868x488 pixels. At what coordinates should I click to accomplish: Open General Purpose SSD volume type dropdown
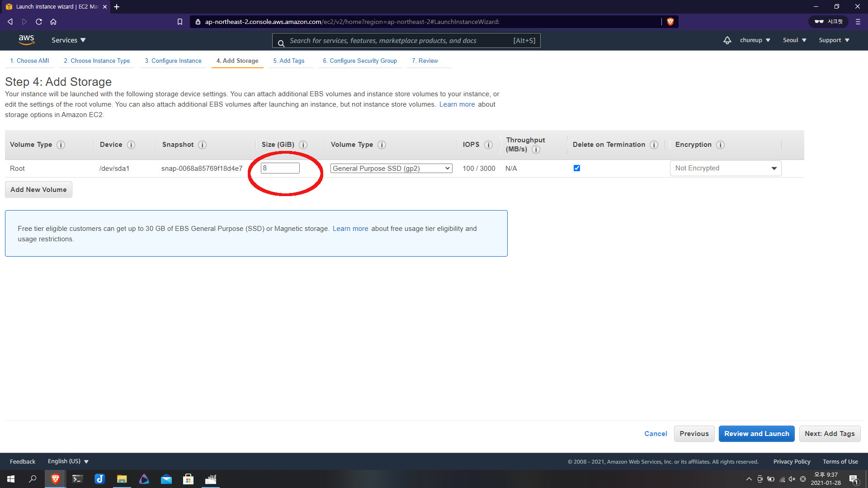(x=391, y=169)
